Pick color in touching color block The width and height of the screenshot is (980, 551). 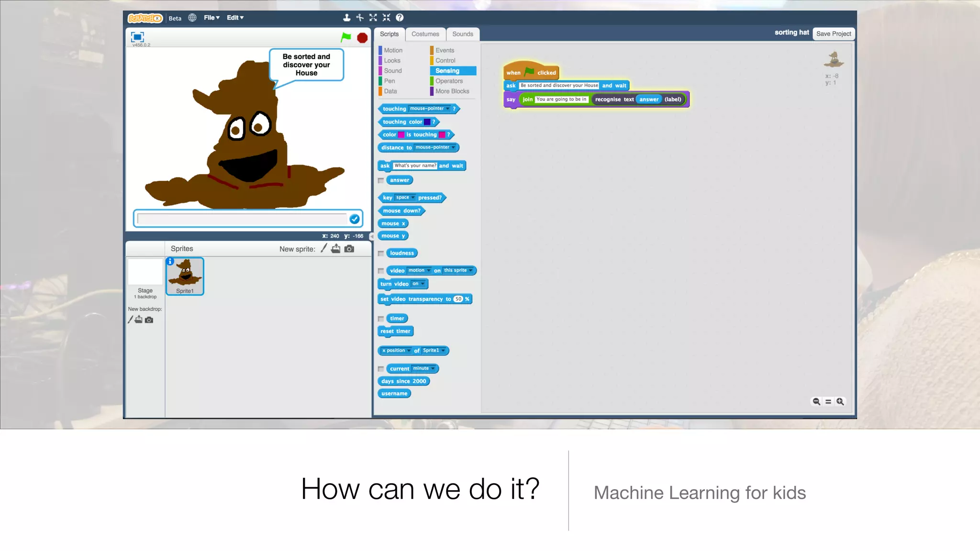tap(427, 122)
